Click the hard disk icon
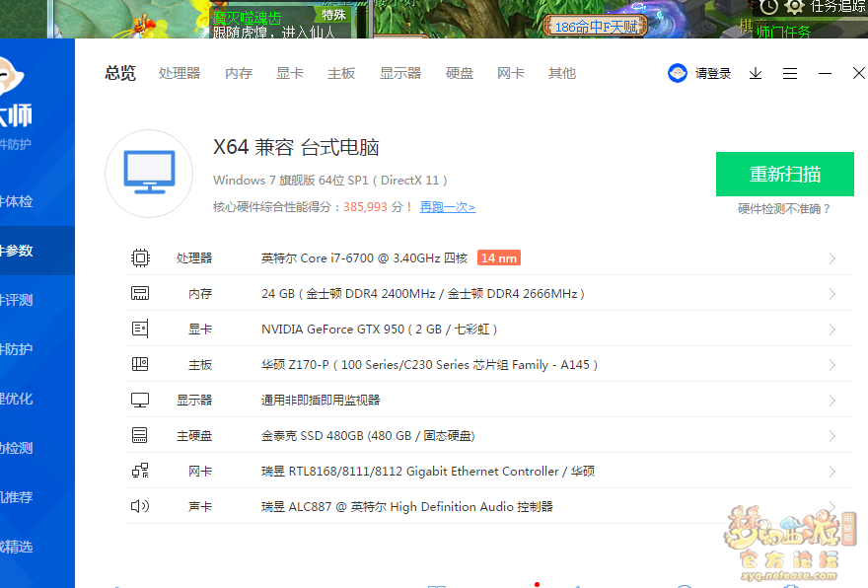Screen dimensions: 868x588 [x=140, y=435]
